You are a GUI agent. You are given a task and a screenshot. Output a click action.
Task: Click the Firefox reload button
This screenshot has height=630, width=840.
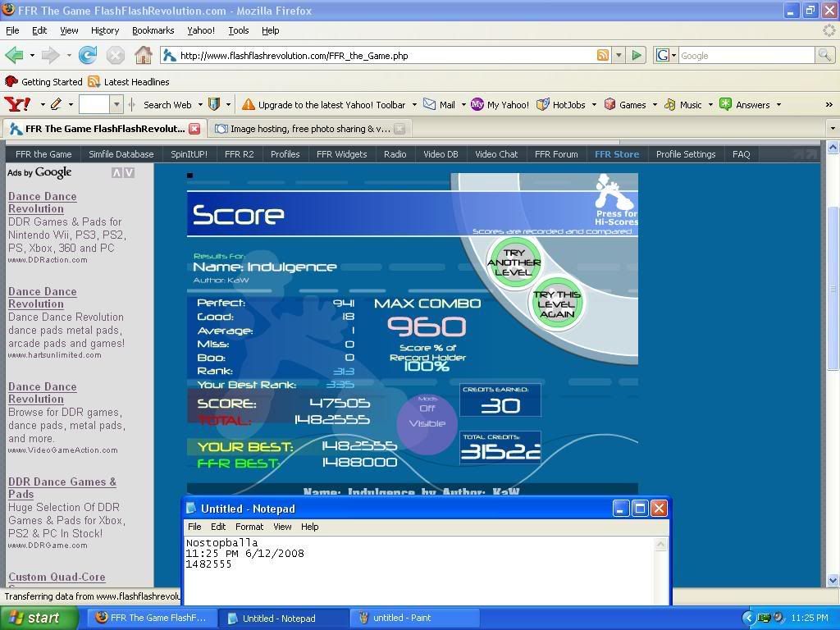coord(88,56)
